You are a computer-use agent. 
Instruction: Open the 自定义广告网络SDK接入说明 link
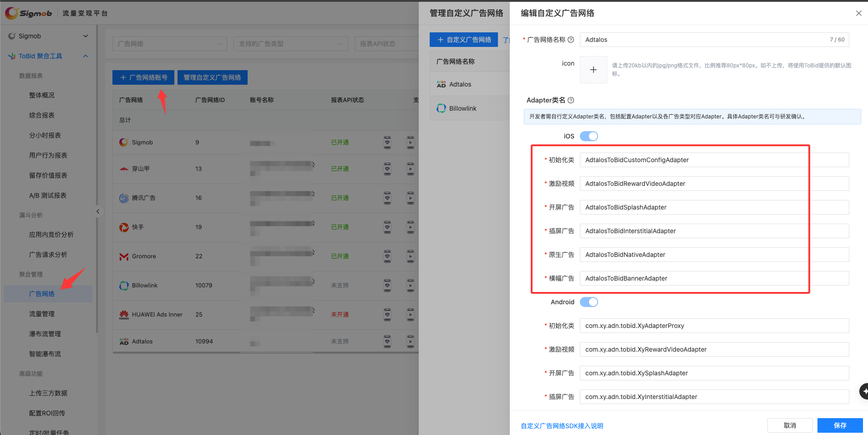[562, 426]
